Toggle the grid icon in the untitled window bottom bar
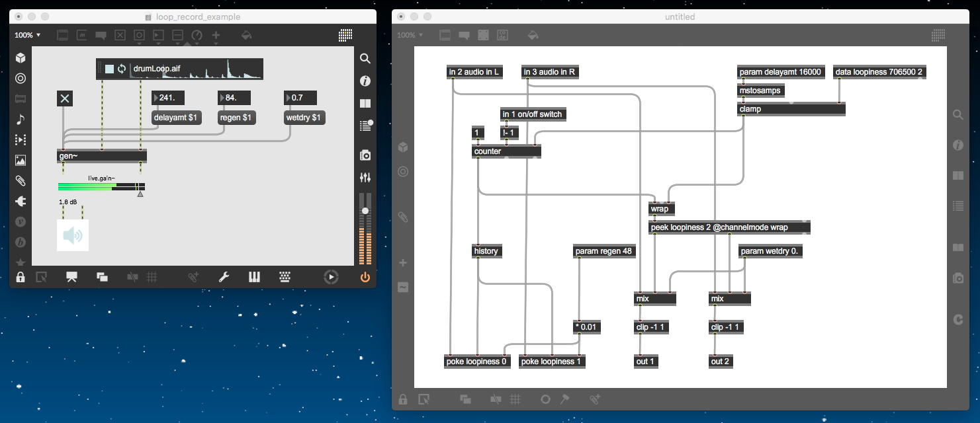 [x=515, y=399]
